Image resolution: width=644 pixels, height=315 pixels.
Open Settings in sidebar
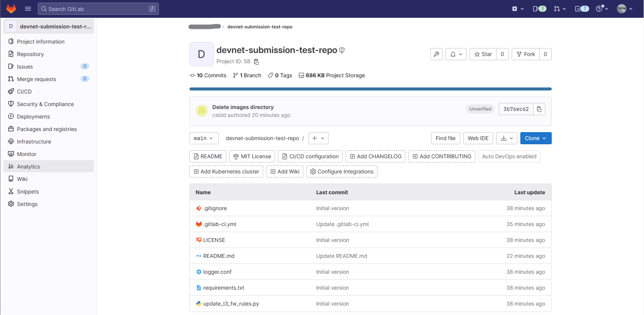49,204
